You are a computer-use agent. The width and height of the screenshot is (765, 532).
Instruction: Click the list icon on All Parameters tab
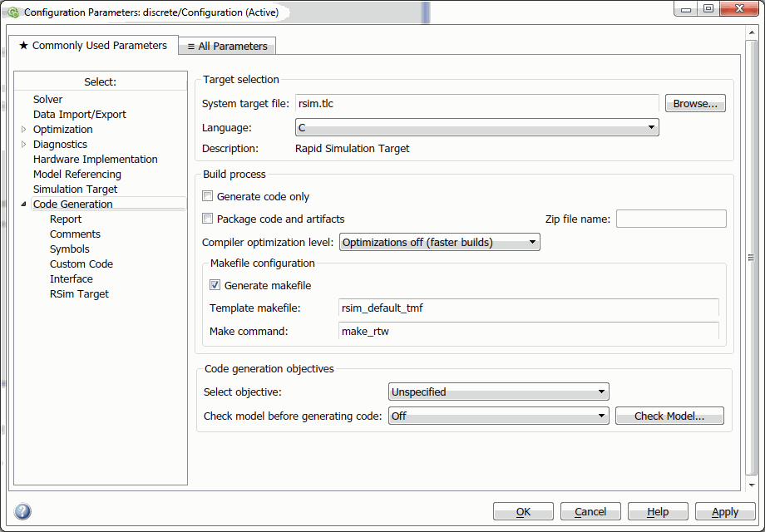190,47
